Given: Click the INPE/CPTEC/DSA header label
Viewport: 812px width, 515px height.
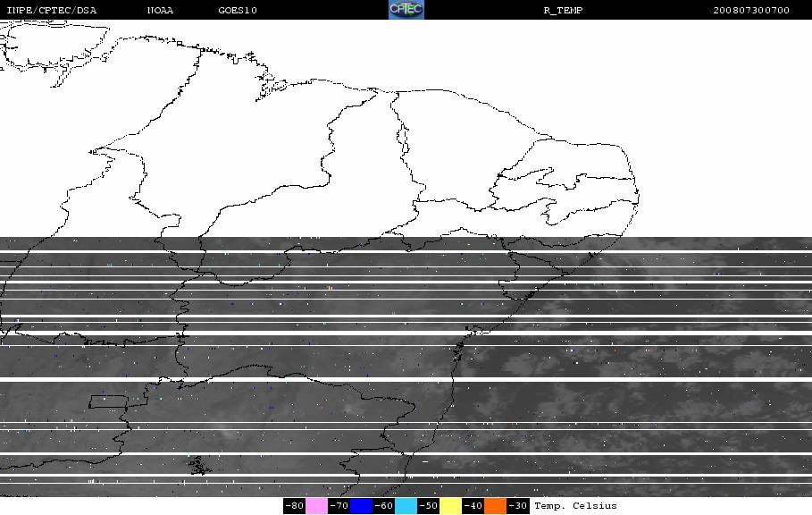Looking at the screenshot, I should tap(52, 11).
